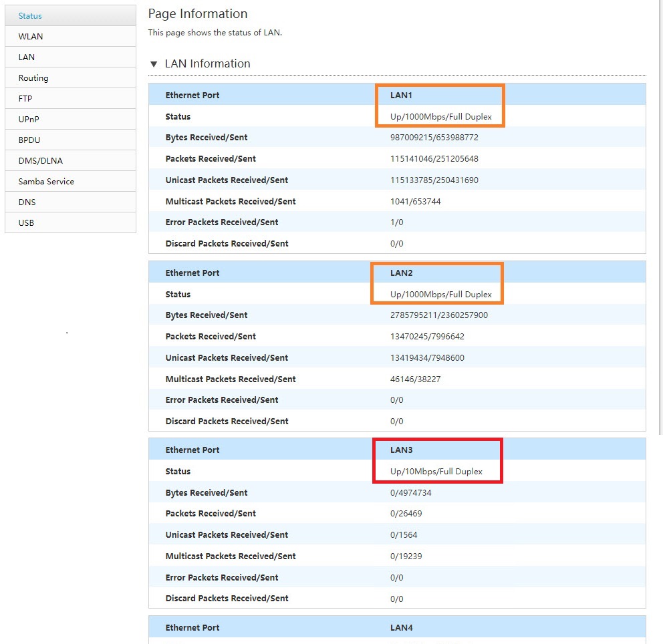Click the LAN4 port name
The height and width of the screenshot is (644, 663).
[x=401, y=628]
